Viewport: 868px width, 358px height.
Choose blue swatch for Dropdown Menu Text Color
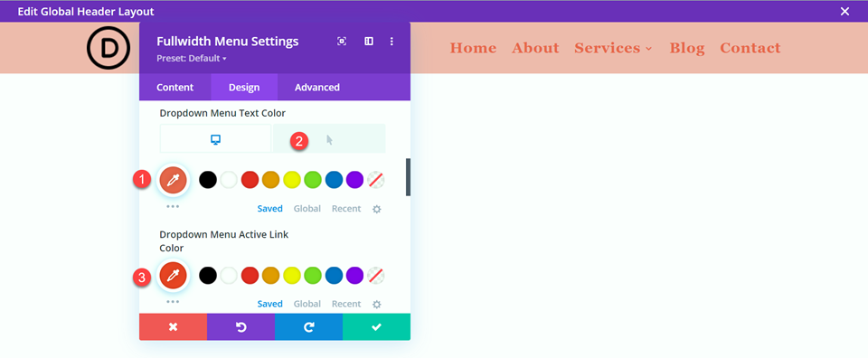point(334,180)
